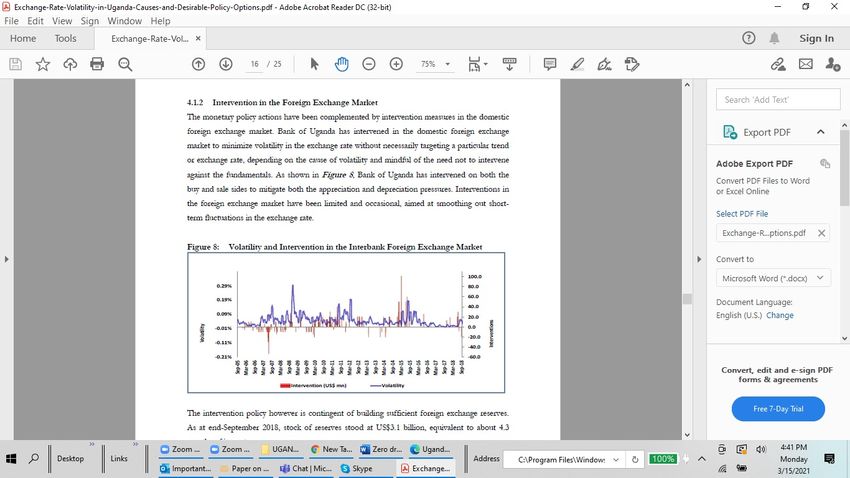Open the Sign menu
This screenshot has width=850, height=478.
click(x=89, y=21)
